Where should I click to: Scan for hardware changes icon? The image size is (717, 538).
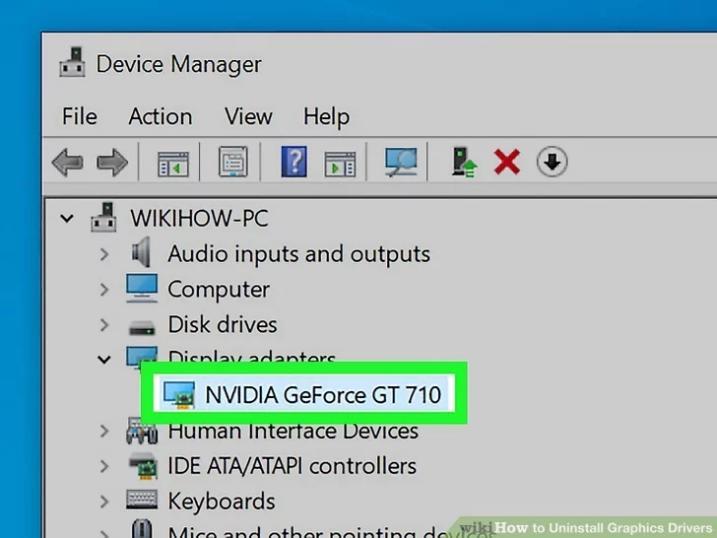(401, 162)
